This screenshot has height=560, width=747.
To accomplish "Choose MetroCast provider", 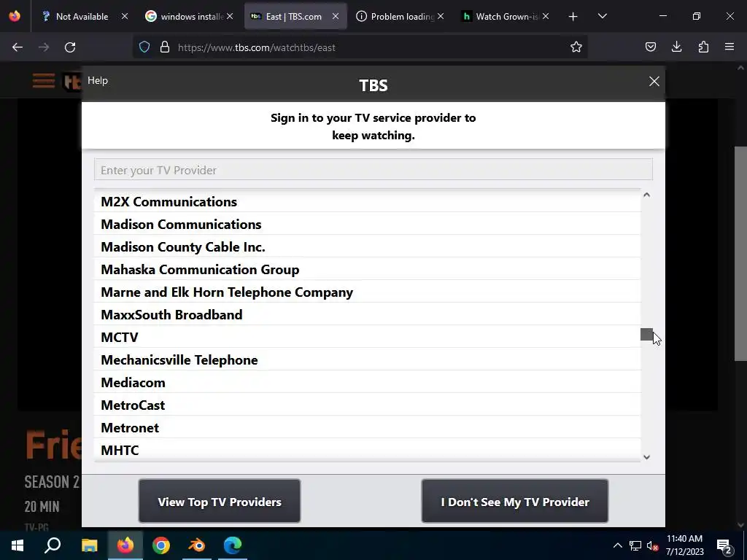I will tap(367, 405).
